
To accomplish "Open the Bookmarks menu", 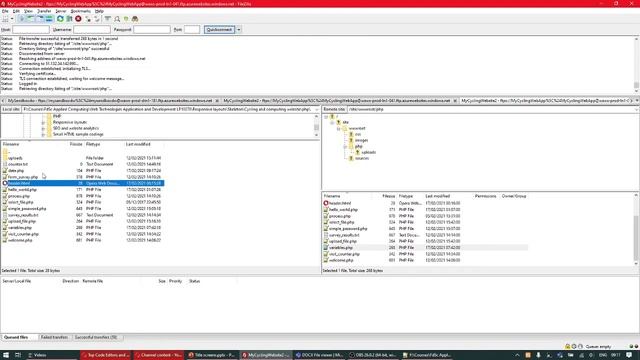I will coord(80,11).
